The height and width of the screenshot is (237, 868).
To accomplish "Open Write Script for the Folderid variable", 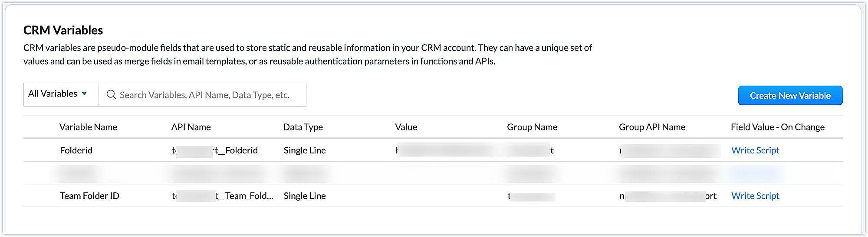I will click(755, 150).
